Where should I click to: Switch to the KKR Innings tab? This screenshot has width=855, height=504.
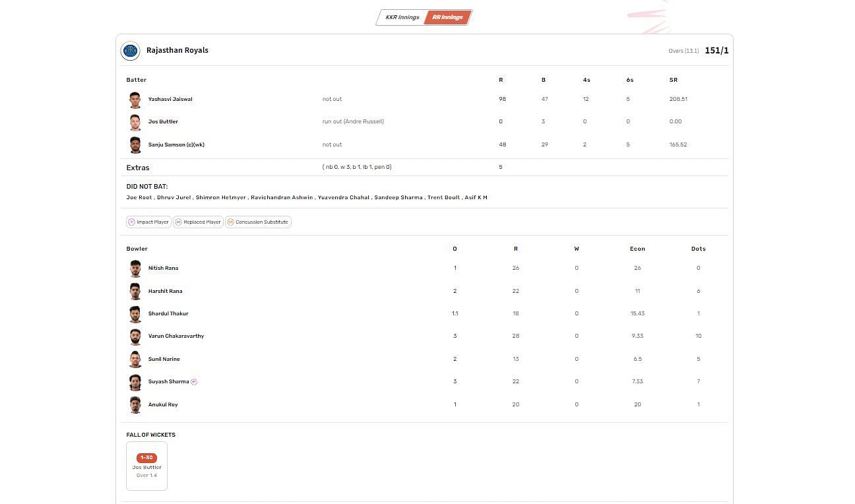pos(401,17)
